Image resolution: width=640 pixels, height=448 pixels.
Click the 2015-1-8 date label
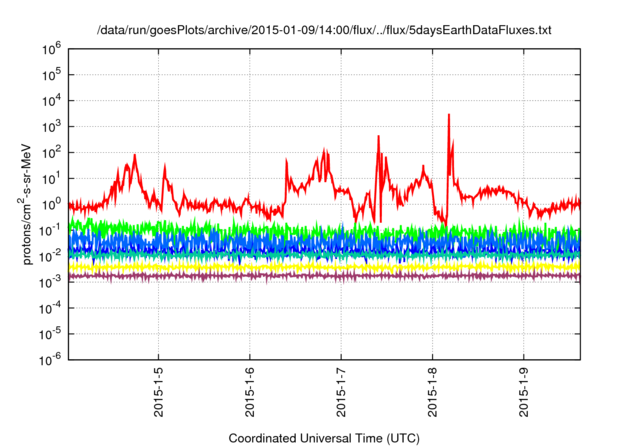[433, 392]
